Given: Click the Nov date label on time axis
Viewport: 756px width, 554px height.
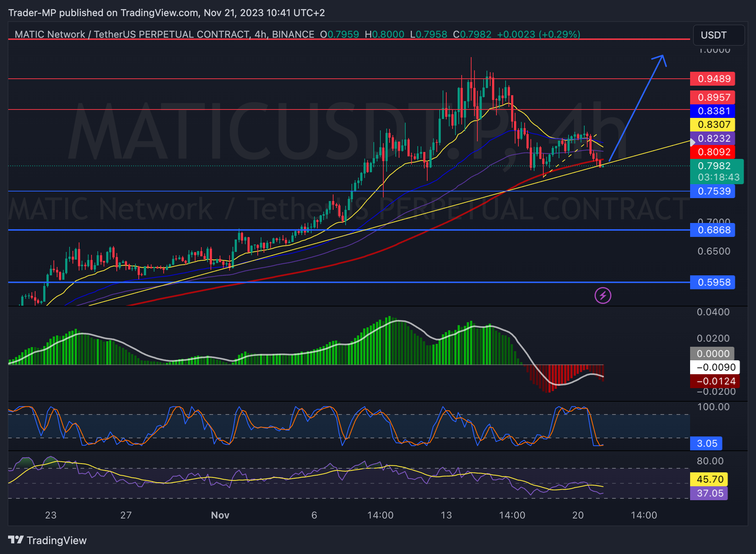Looking at the screenshot, I should [220, 515].
